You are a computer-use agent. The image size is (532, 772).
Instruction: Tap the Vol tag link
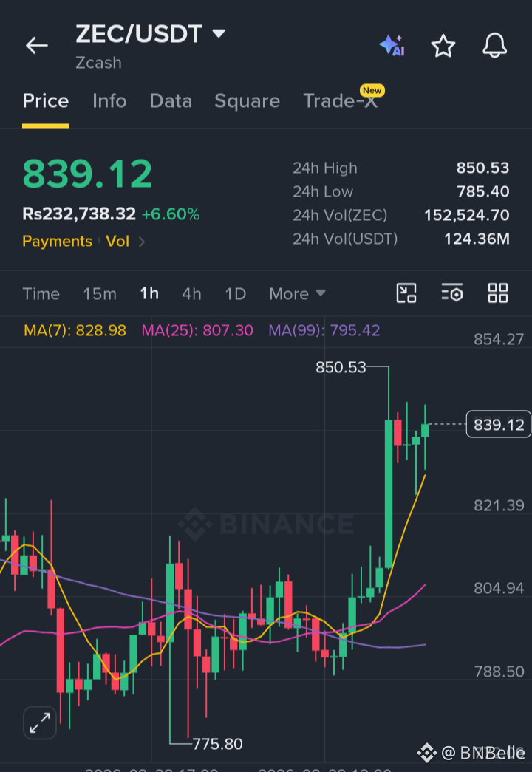[117, 242]
